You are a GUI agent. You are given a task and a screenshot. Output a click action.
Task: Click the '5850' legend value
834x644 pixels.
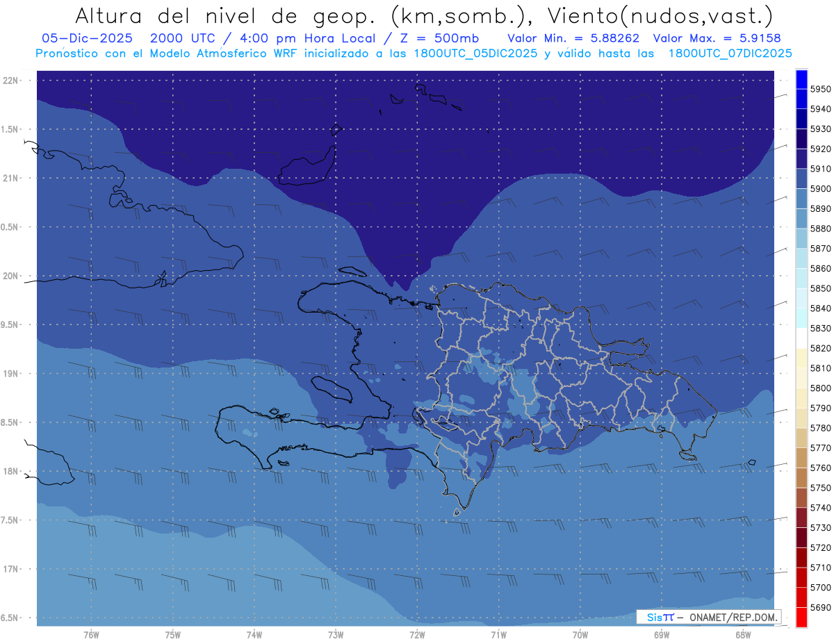click(820, 288)
